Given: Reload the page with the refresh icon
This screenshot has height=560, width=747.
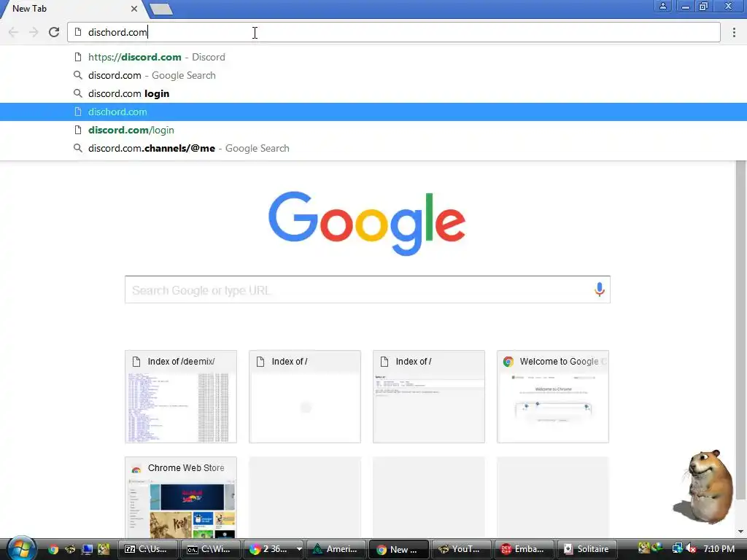Looking at the screenshot, I should (54, 32).
